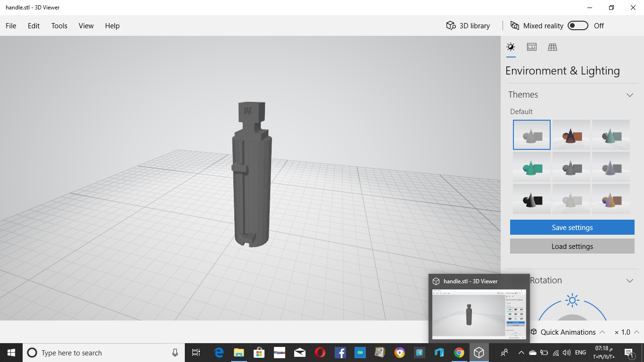644x362 pixels.
Task: Toggle the Mixed reality switch on
Action: [578, 25]
